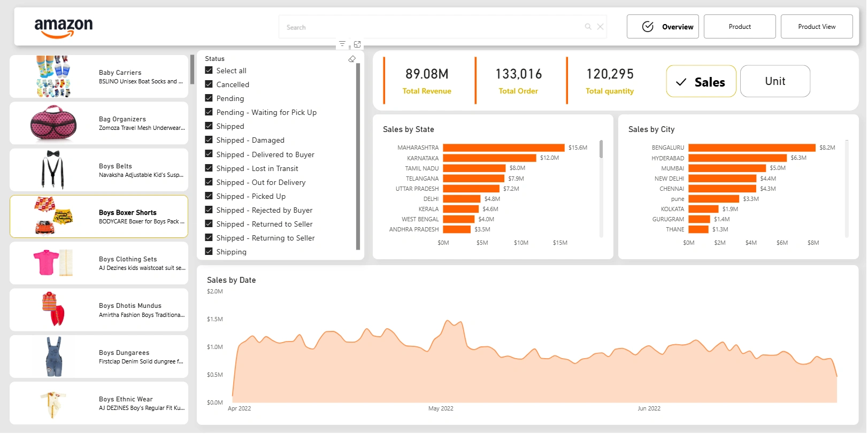The image size is (868, 434).
Task: Select the Boys Dhotis Mundus image
Action: point(53,309)
